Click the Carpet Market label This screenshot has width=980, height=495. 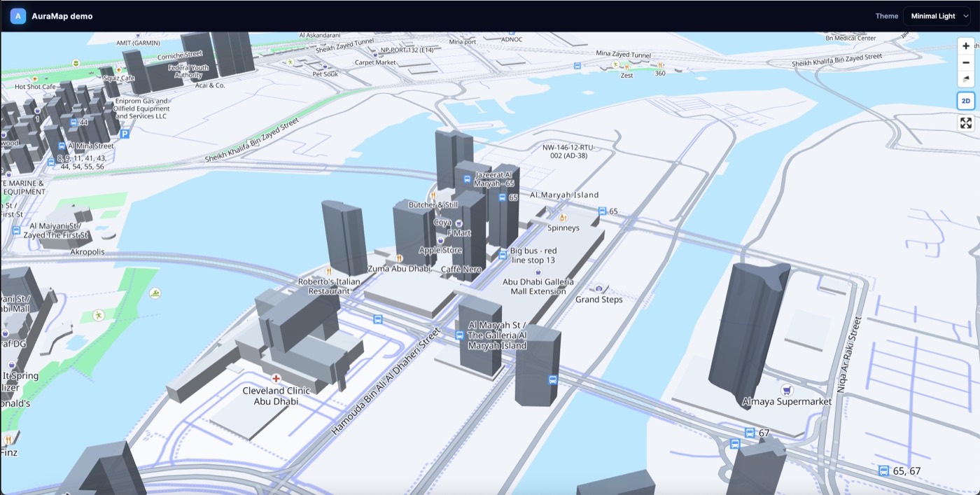(x=375, y=62)
